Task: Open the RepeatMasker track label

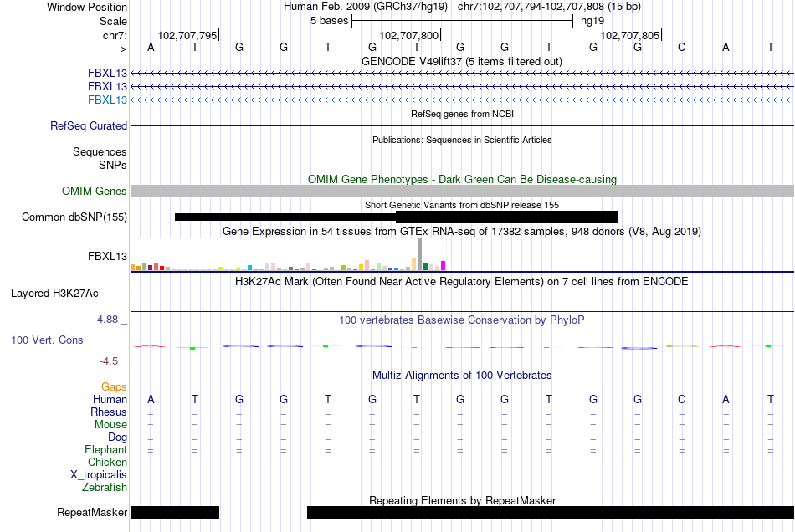Action: click(92, 512)
